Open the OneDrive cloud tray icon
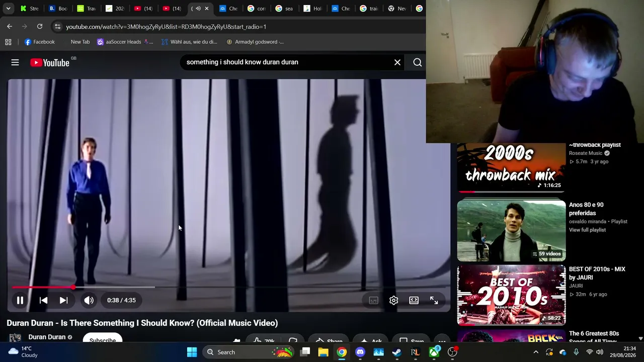Screen dimensions: 644x362 tap(562, 352)
